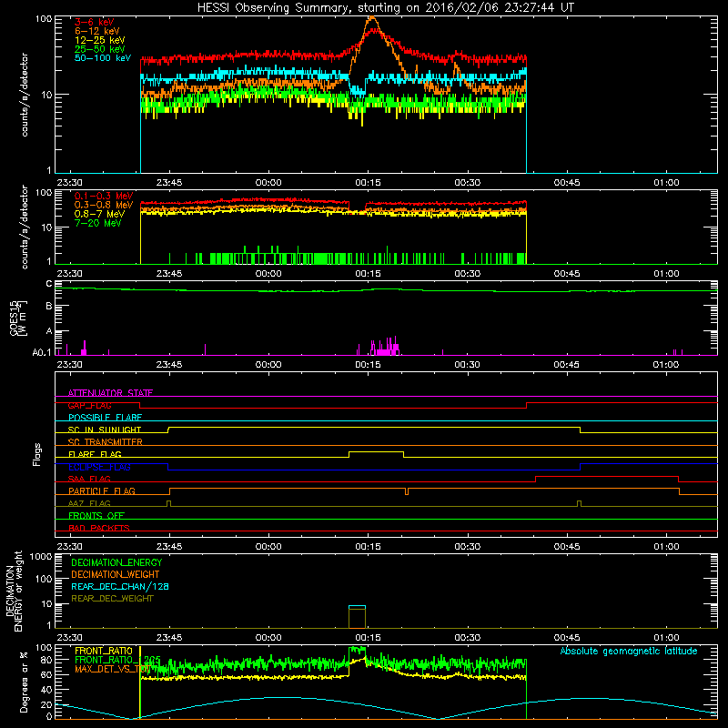The image size is (728, 728).
Task: Click the SC_IN_SUNLIGHT flag label
Action: point(105,430)
